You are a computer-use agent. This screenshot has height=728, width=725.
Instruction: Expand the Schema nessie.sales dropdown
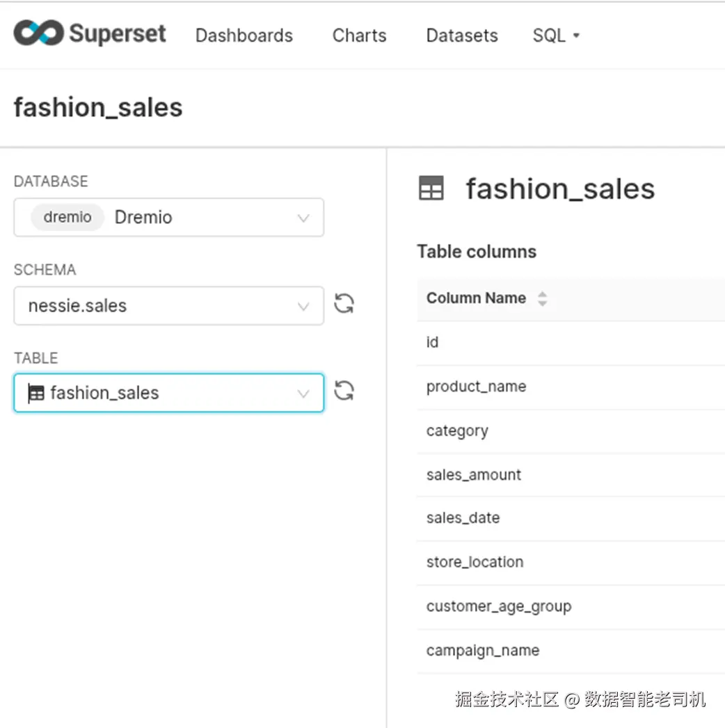pos(303,306)
